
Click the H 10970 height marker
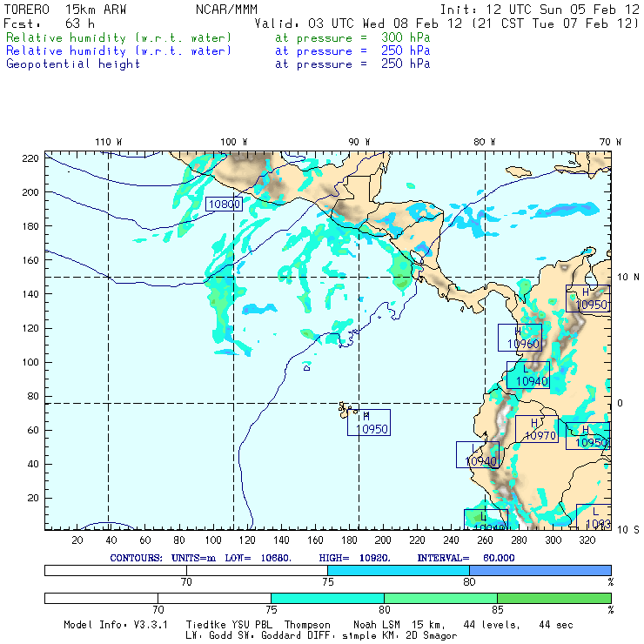click(536, 429)
